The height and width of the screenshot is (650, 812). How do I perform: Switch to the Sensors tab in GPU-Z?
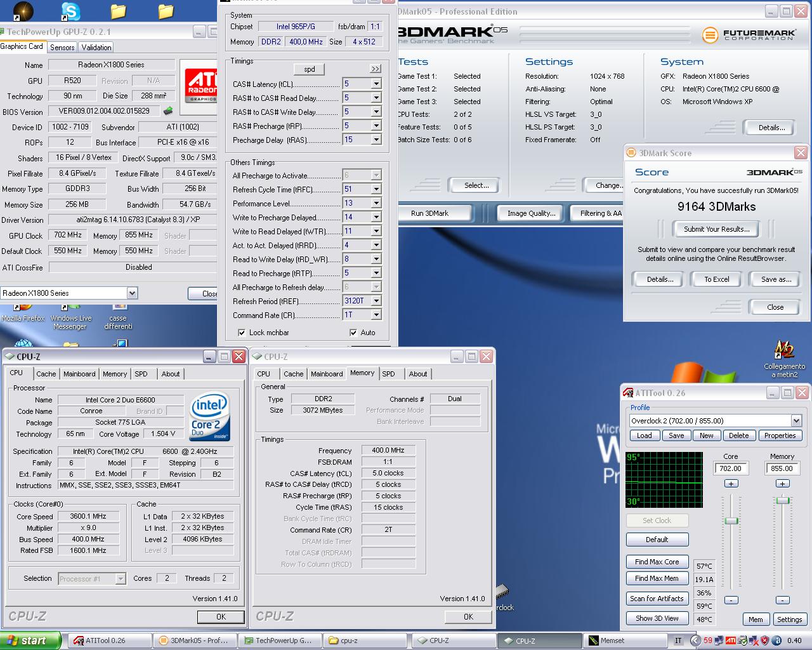pos(62,48)
